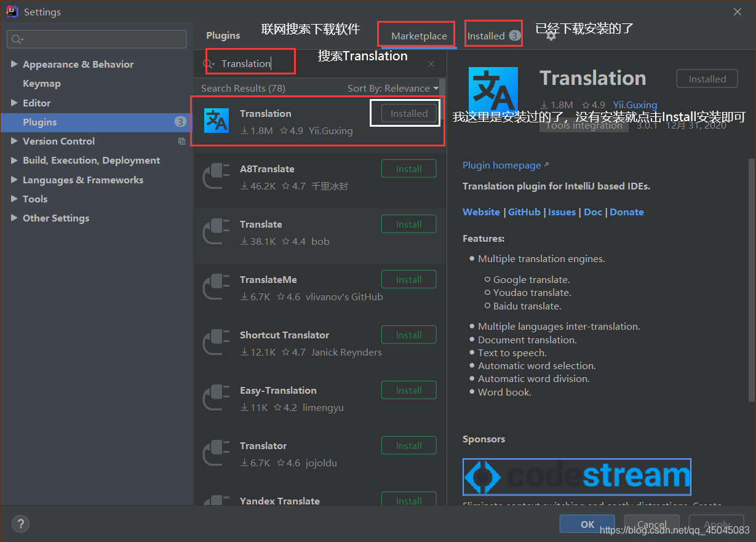The image size is (756, 542).
Task: Click the Translate plugin plug icon
Action: 217,232
